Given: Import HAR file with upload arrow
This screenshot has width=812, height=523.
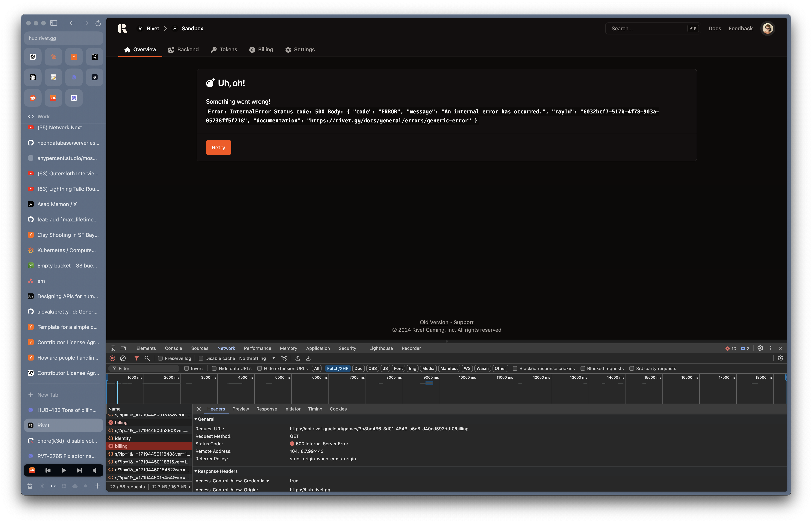Looking at the screenshot, I should point(298,359).
